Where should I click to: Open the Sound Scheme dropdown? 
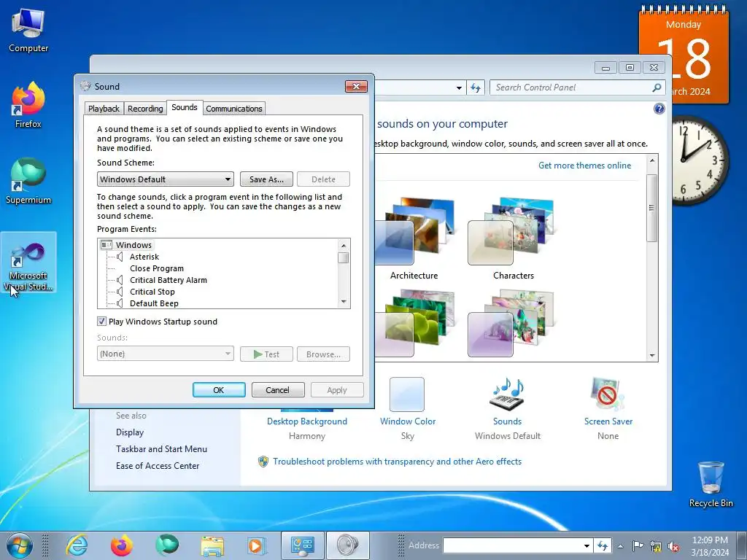click(x=166, y=179)
